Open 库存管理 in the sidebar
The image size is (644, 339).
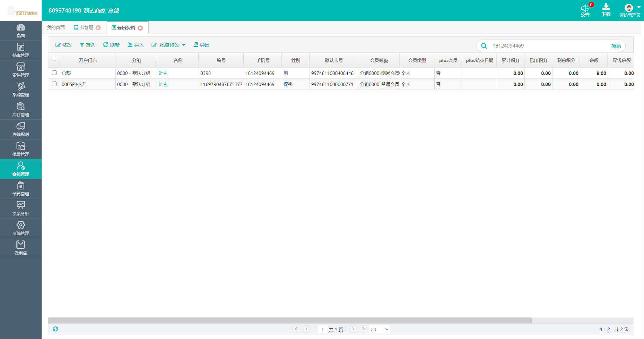[21, 110]
